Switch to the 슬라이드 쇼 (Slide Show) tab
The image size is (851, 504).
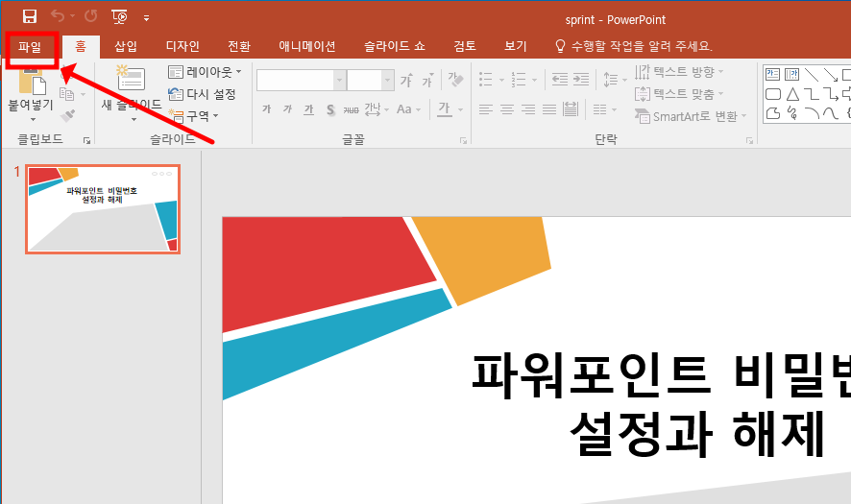tap(395, 47)
